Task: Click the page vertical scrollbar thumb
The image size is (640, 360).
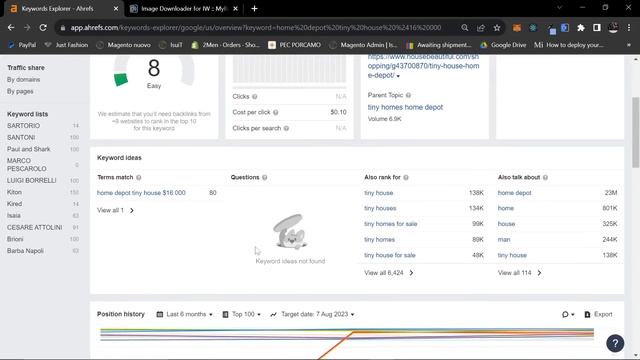Action: (x=636, y=132)
